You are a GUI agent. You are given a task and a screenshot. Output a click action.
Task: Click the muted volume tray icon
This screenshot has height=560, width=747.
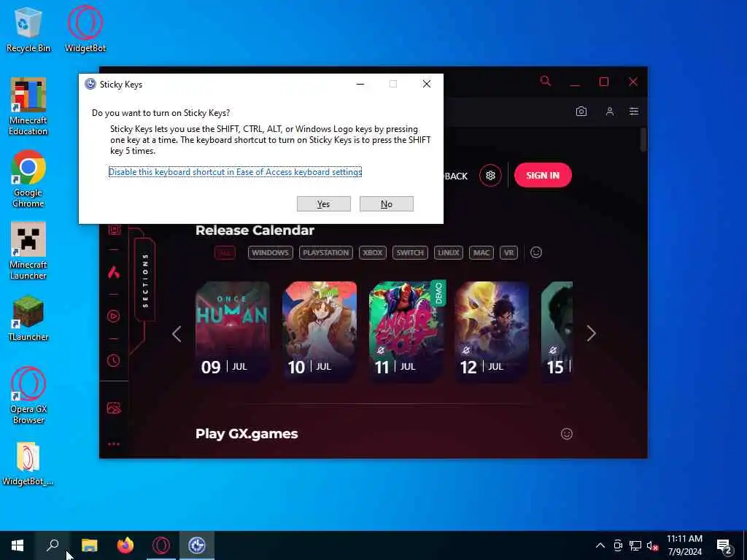tap(652, 545)
